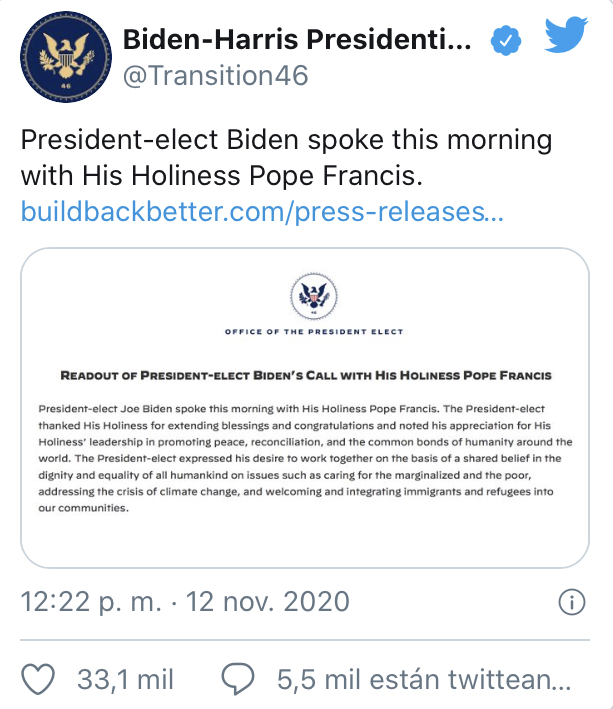
Task: Click the readout body paragraph
Action: 305,458
